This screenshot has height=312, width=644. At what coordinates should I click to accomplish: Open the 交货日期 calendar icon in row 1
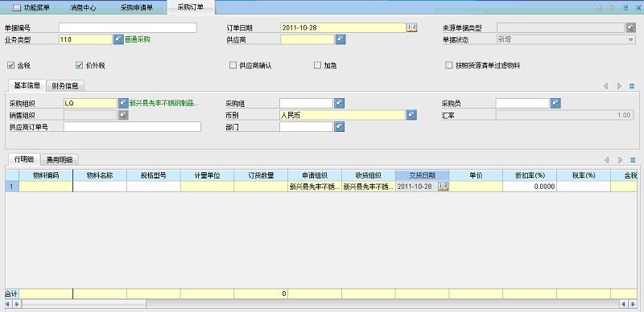point(444,187)
